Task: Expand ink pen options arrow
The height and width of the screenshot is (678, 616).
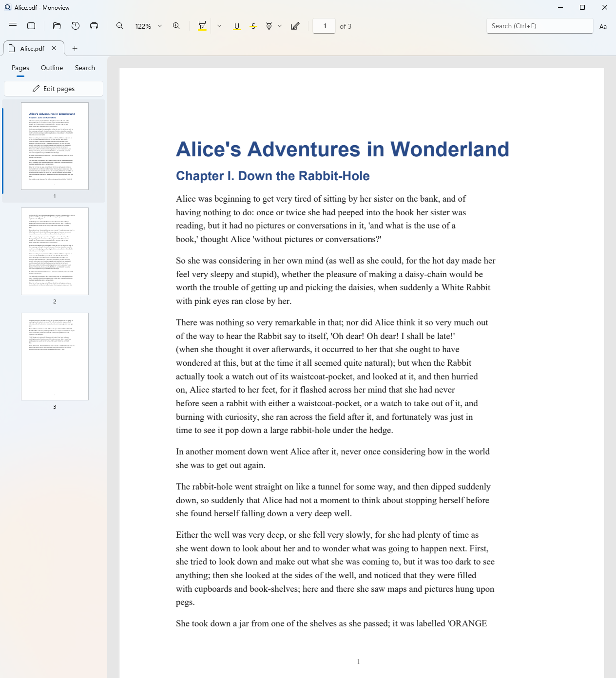Action: (280, 26)
